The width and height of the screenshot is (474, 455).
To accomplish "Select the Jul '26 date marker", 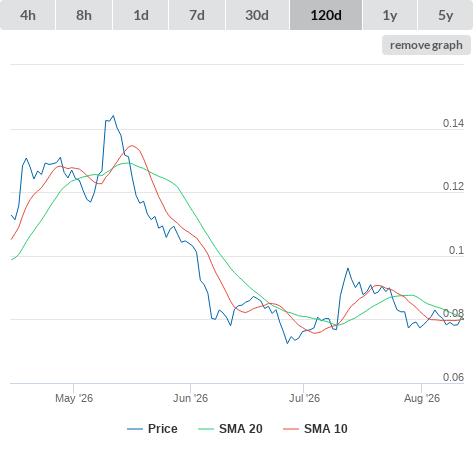I will tap(304, 398).
